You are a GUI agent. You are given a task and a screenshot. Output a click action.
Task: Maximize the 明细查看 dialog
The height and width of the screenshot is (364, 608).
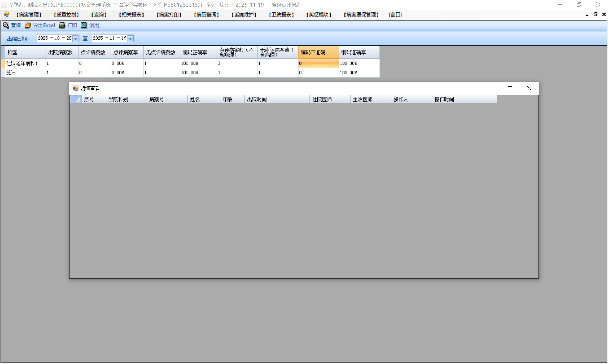[510, 88]
